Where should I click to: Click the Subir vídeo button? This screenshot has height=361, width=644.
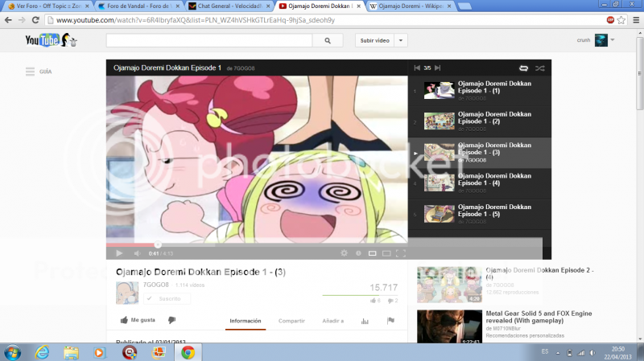374,41
